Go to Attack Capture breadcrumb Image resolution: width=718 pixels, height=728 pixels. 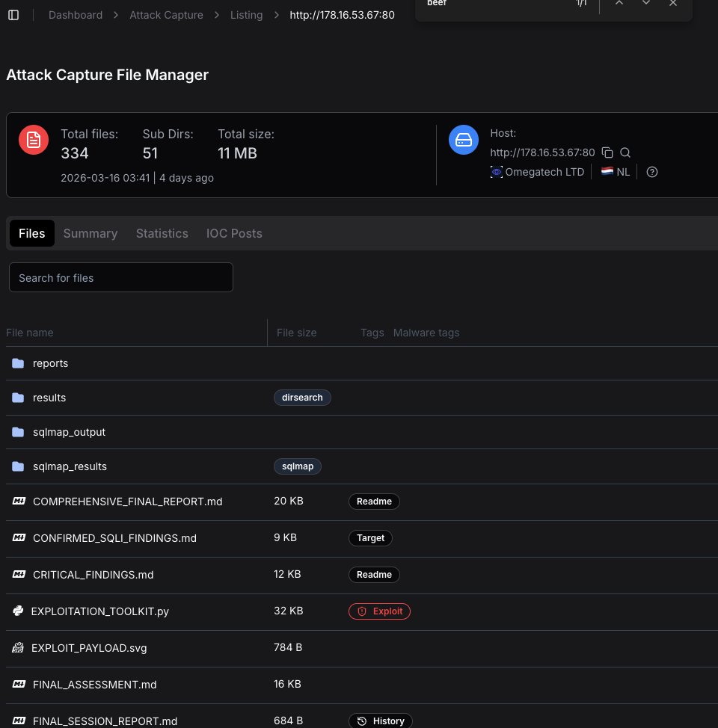(166, 15)
